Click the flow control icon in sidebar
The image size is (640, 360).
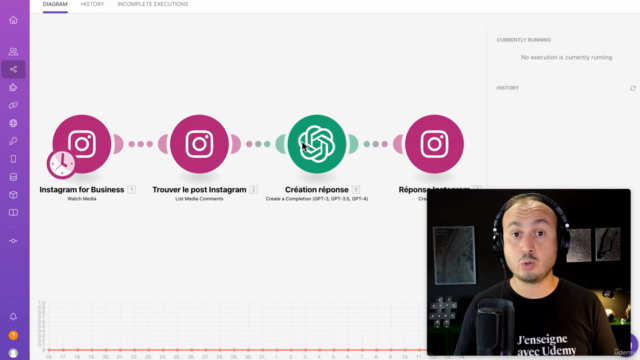pyautogui.click(x=13, y=241)
